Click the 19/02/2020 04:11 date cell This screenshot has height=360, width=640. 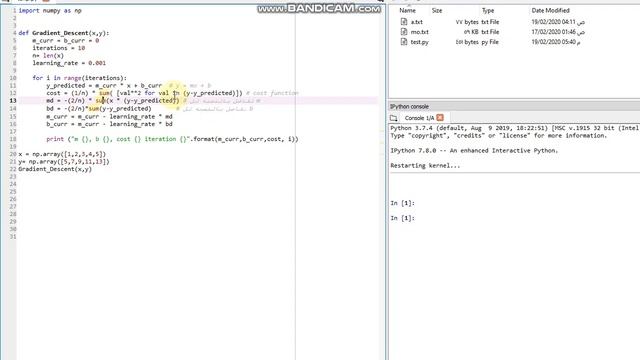pos(558,22)
